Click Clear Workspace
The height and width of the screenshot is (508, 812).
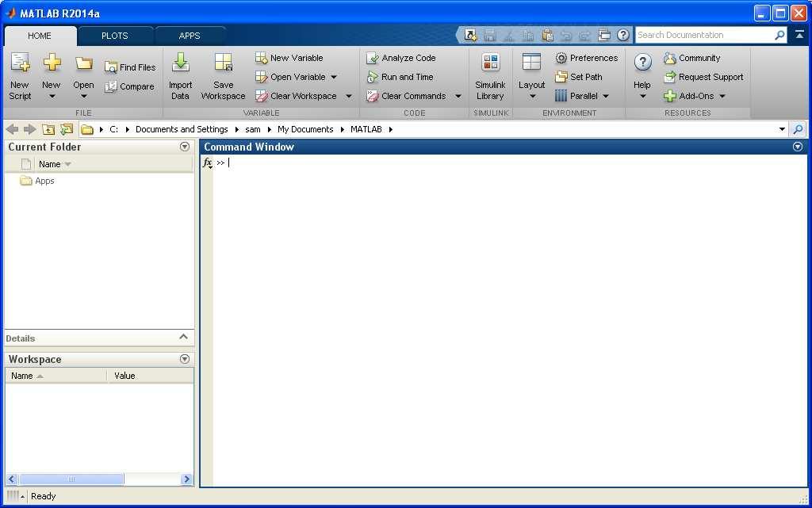[297, 96]
